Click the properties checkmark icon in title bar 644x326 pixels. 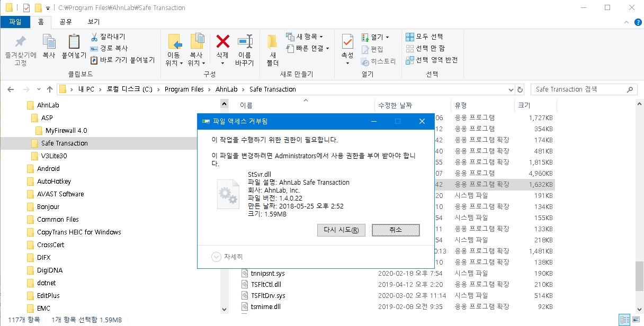(26, 8)
